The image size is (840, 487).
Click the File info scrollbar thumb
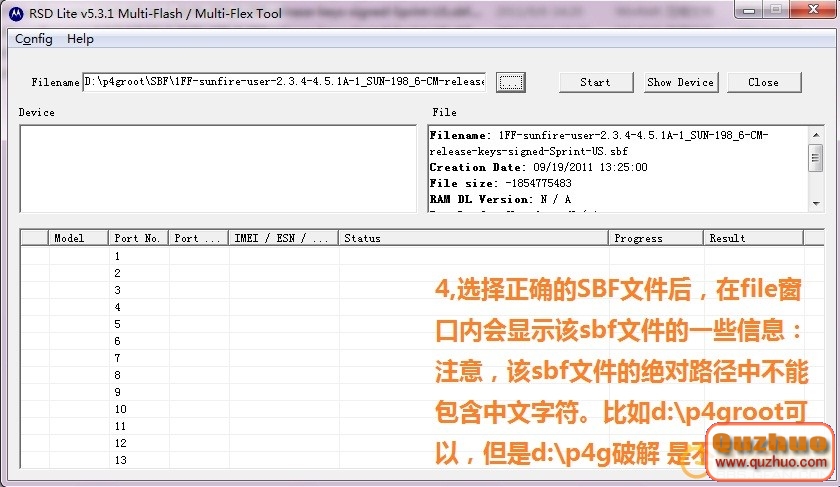click(x=816, y=158)
